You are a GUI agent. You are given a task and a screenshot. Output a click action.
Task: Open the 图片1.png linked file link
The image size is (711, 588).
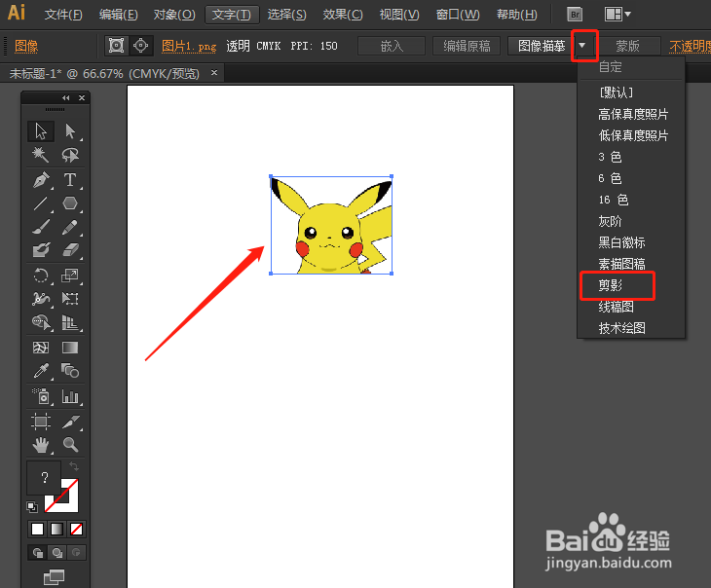(x=189, y=46)
